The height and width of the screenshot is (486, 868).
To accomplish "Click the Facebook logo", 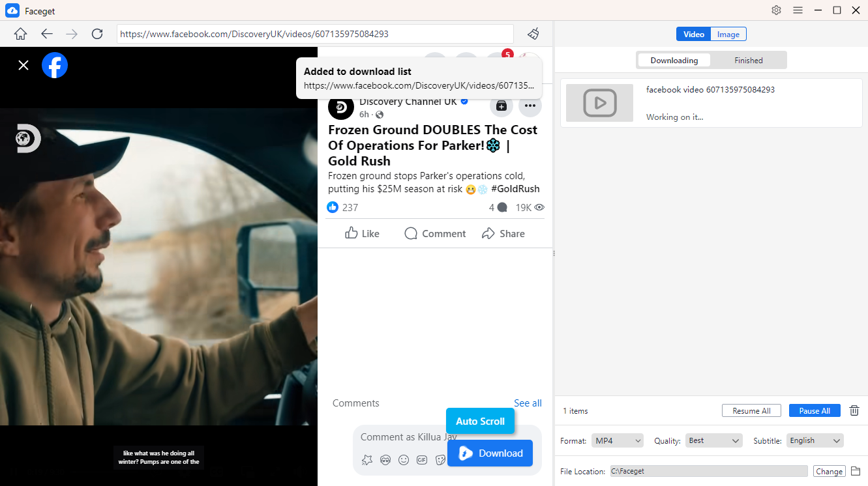I will click(x=55, y=65).
